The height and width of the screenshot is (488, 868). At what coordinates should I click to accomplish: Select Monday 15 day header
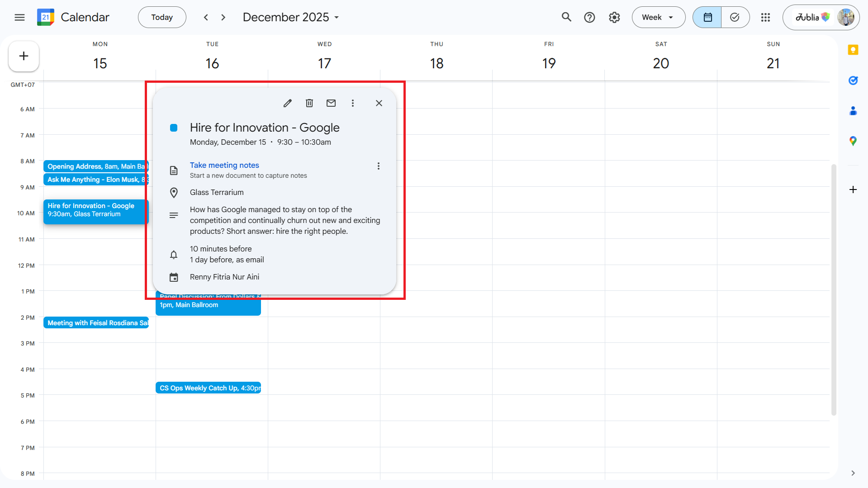[100, 63]
